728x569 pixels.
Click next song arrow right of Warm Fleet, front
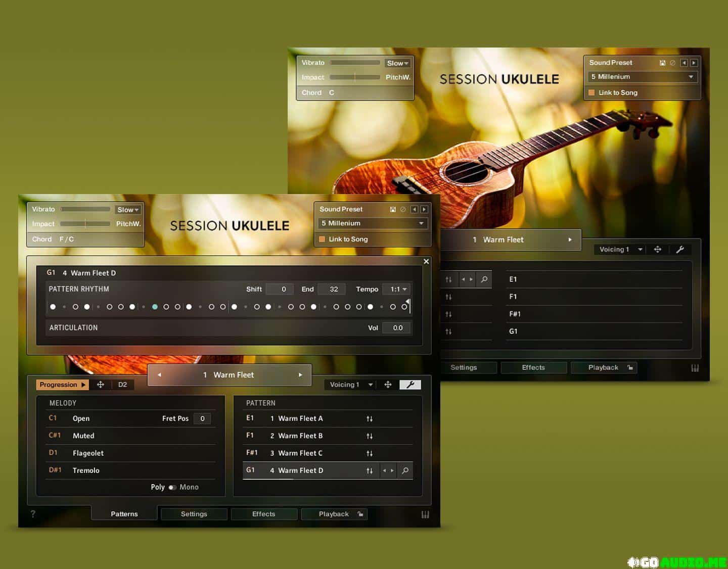300,375
